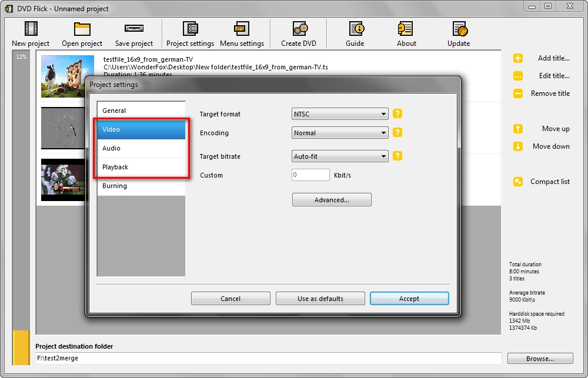Click the Edit title yellow icon

pyautogui.click(x=518, y=76)
